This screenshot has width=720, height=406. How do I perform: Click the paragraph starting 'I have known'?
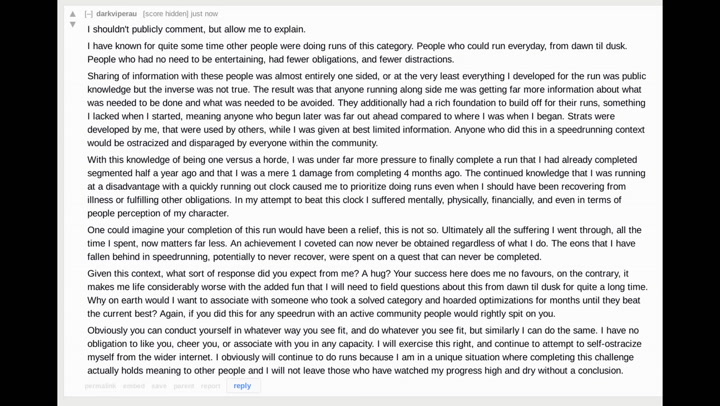click(357, 53)
